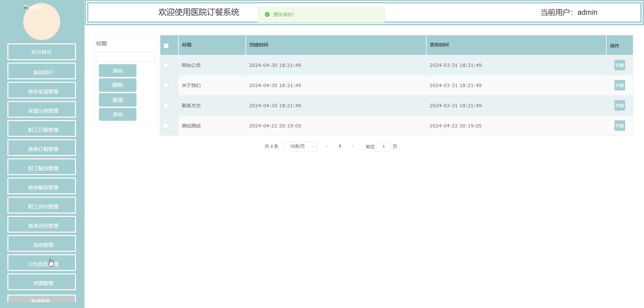Toggle the select-all header checkbox

click(x=166, y=46)
